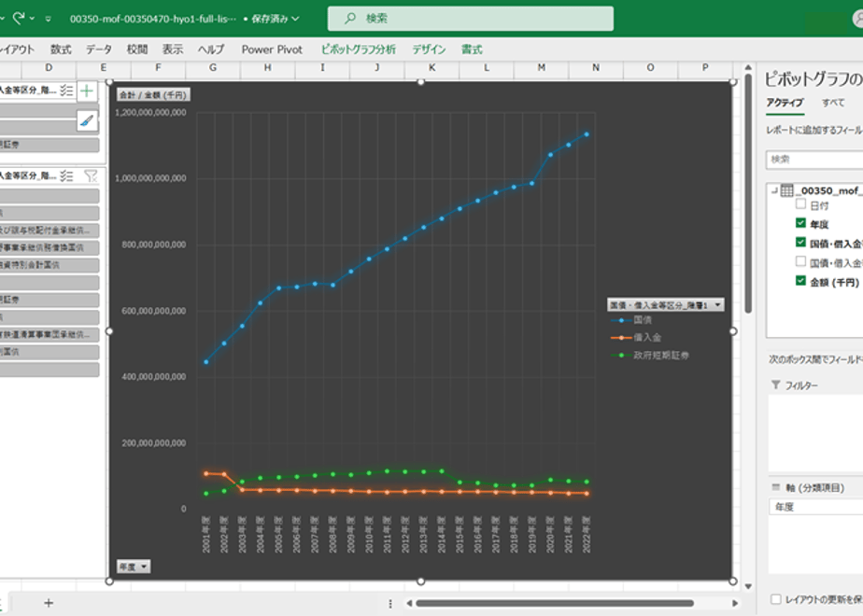The image size is (863, 616).
Task: Click the 政府短期証券 legend entry
Action: point(649,356)
